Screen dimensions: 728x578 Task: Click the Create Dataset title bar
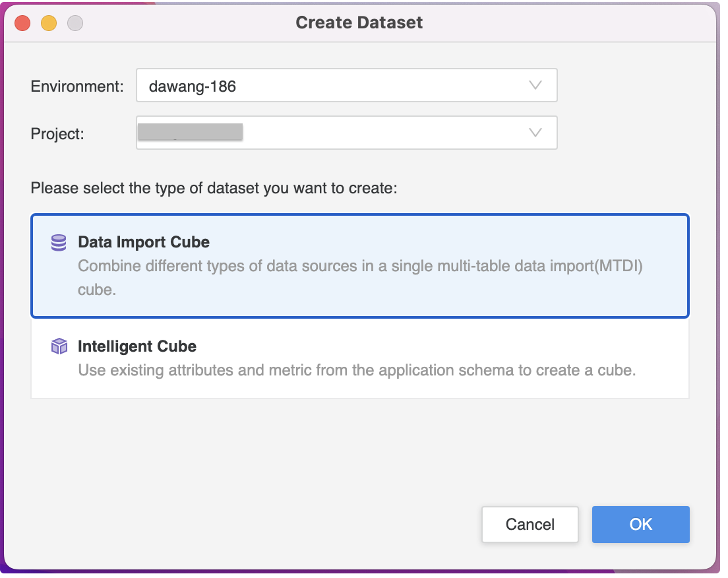click(x=358, y=22)
